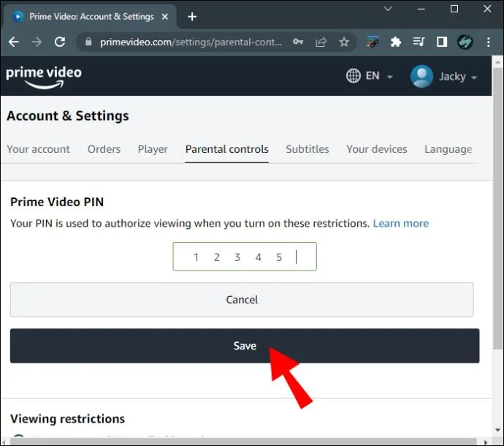Click the vertical page scrollbar
This screenshot has width=504, height=446.
(x=497, y=208)
